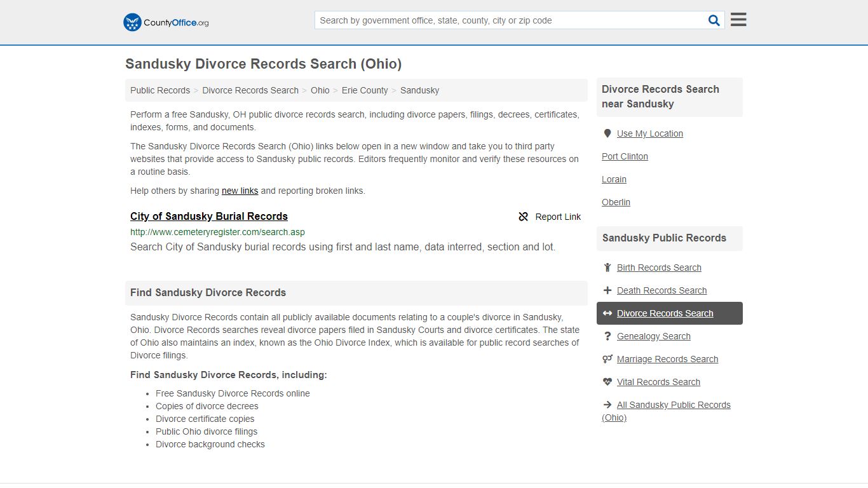Image resolution: width=868 pixels, height=488 pixels.
Task: Click Find Sandusky Divorce Records heading
Action: (x=208, y=292)
